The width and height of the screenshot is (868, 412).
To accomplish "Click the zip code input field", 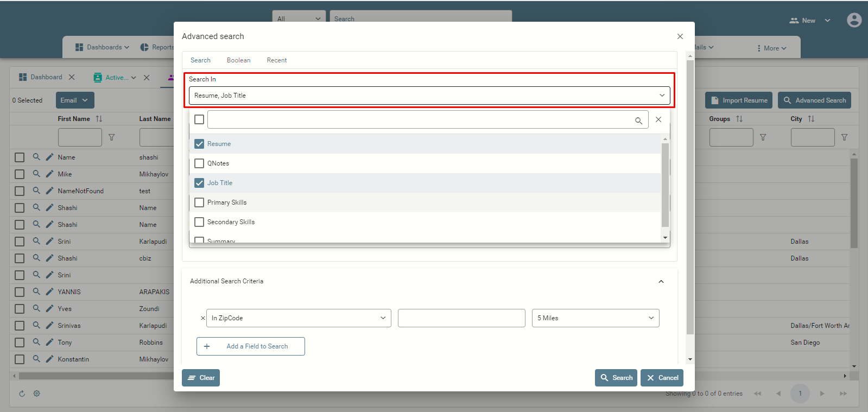I will [461, 318].
